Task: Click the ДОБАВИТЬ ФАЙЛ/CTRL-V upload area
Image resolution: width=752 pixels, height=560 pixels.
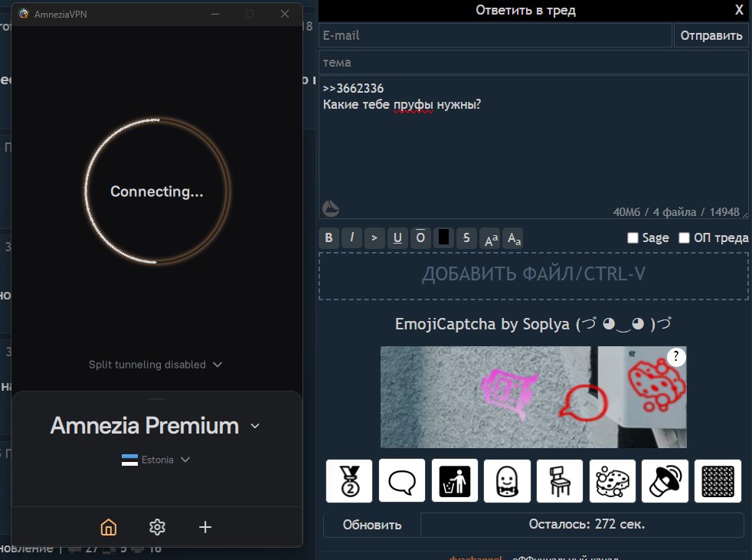Action: click(x=534, y=276)
